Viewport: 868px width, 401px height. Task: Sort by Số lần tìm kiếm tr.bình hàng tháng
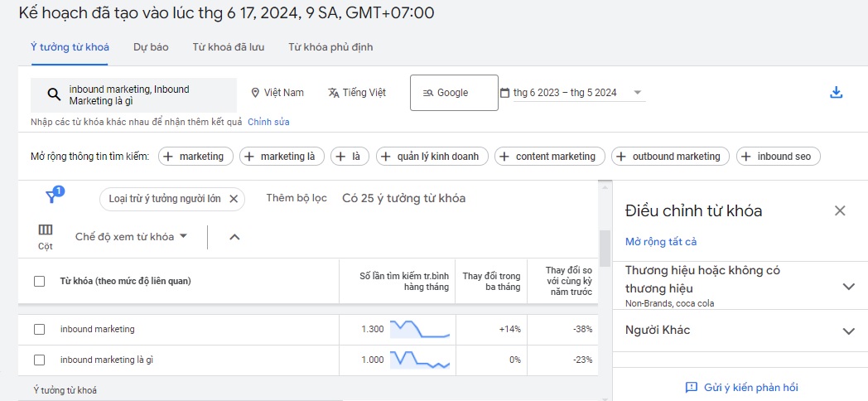pos(404,282)
